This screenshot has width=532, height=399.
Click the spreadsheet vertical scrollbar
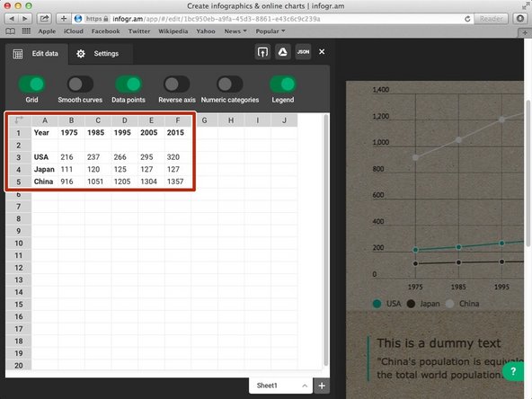pyautogui.click(x=325, y=240)
